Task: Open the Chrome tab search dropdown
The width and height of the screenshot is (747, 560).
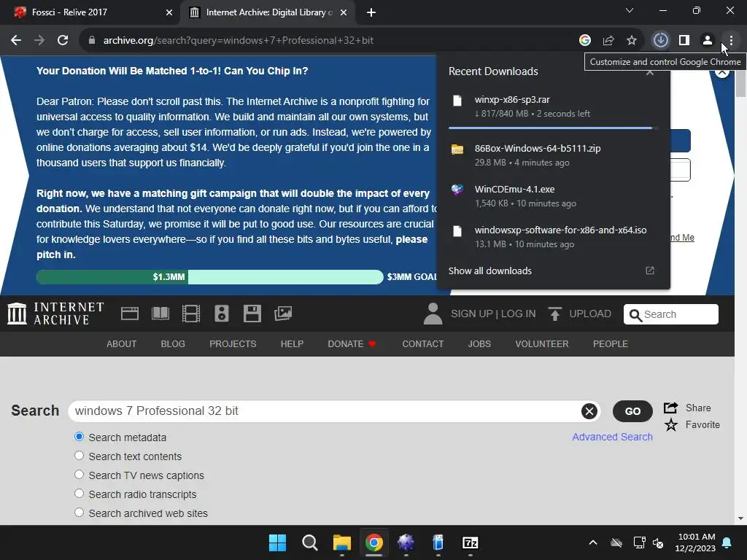Action: (630, 10)
